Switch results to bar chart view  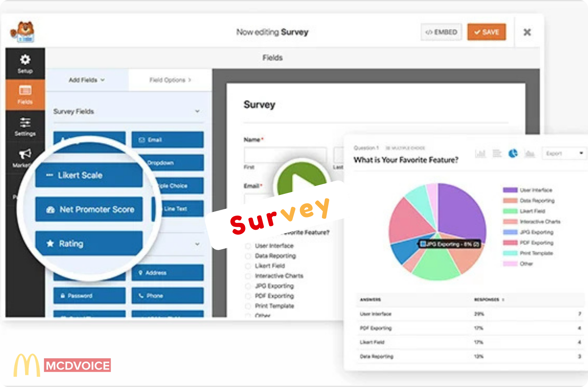tap(480, 153)
